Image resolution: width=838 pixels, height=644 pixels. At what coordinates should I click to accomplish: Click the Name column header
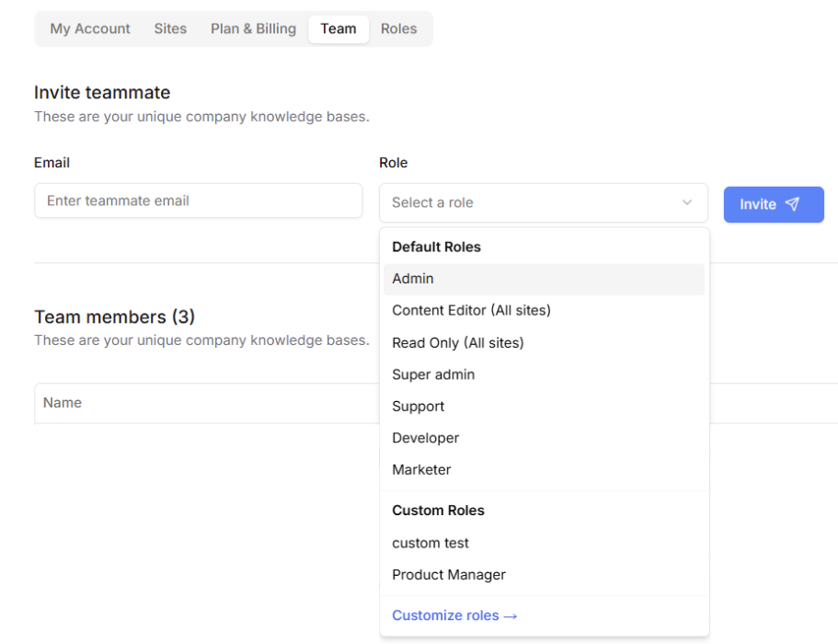[x=63, y=403]
